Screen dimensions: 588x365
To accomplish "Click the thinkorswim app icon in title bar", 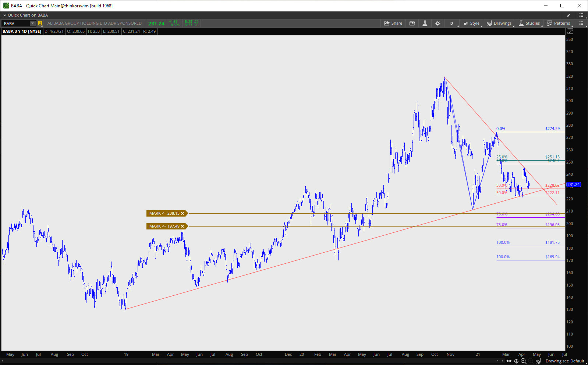I will click(x=6, y=6).
